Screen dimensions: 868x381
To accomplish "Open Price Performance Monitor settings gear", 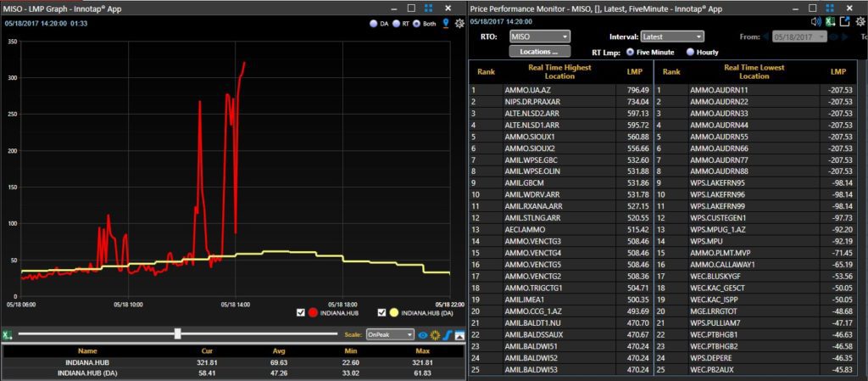I will (x=860, y=21).
